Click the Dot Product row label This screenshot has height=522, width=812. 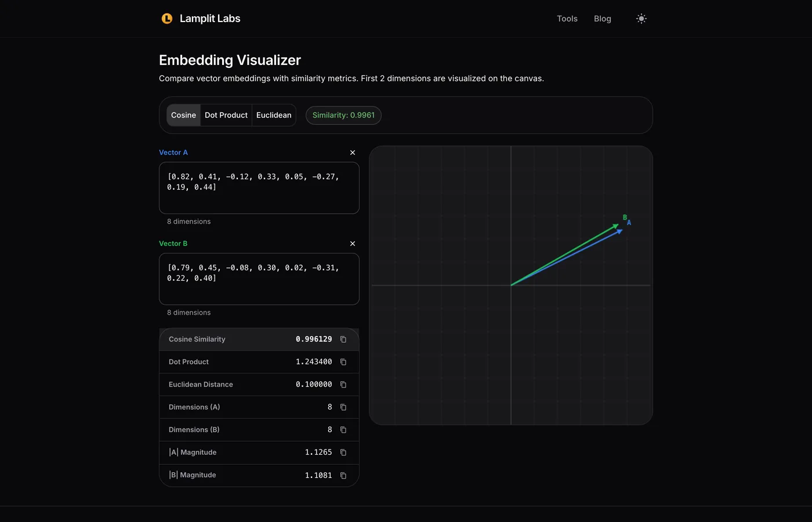[x=188, y=362]
